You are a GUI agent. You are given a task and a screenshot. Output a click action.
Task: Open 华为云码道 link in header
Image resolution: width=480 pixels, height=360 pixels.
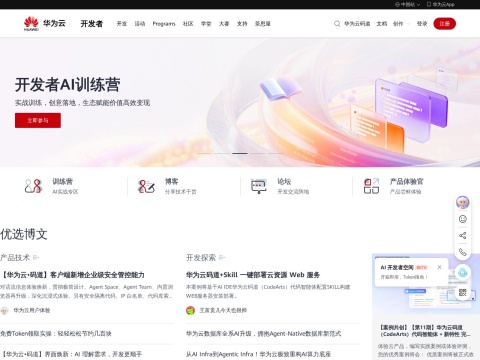pyautogui.click(x=357, y=24)
